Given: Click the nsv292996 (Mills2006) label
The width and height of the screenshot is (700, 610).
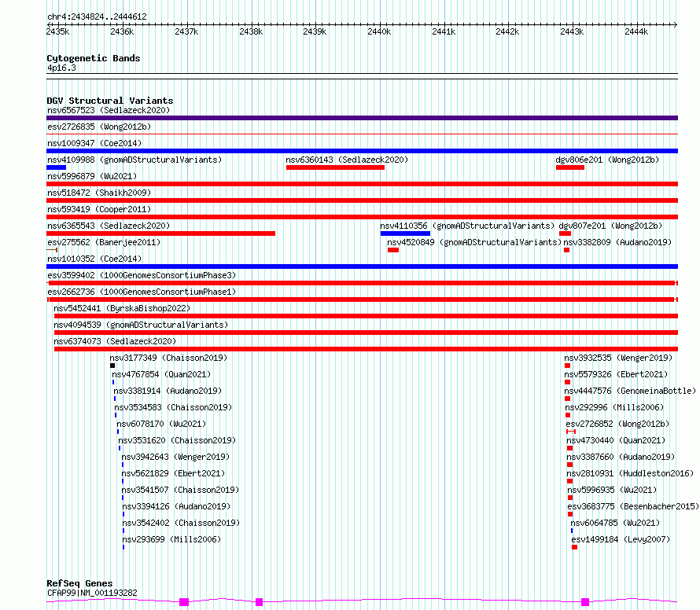Looking at the screenshot, I should point(614,407).
